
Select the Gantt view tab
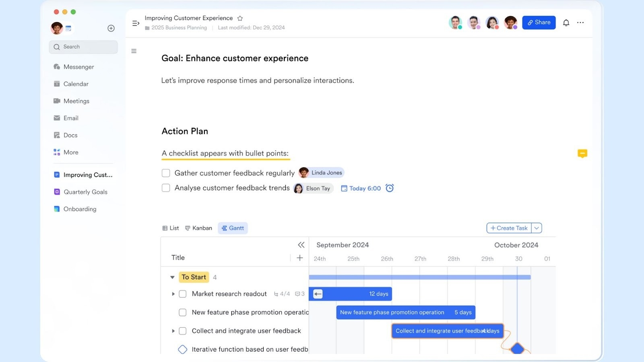coord(233,228)
